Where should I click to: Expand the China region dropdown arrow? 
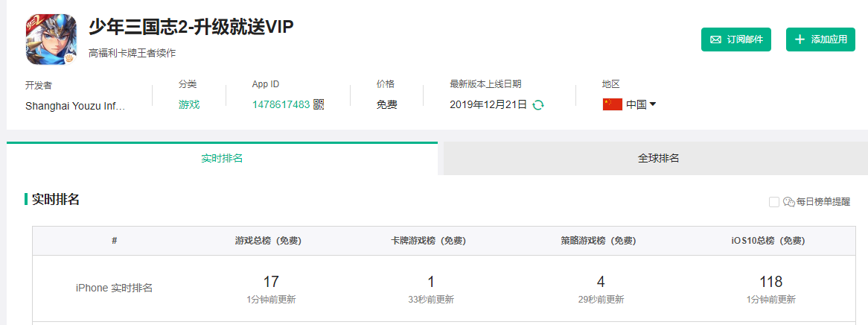tap(653, 104)
